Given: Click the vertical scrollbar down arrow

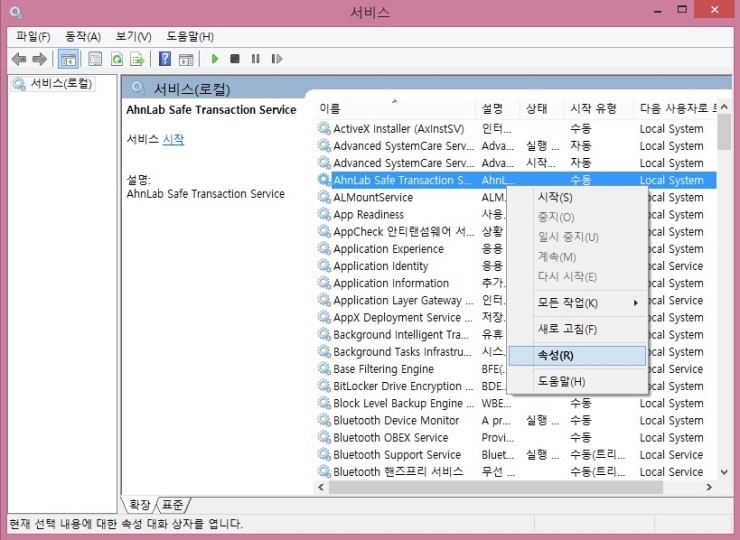Looking at the screenshot, I should click(x=724, y=472).
